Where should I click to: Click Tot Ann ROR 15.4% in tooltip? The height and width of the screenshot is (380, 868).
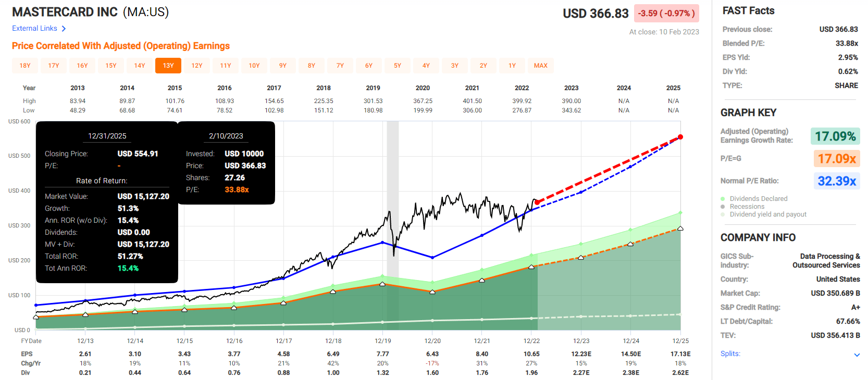pyautogui.click(x=128, y=268)
